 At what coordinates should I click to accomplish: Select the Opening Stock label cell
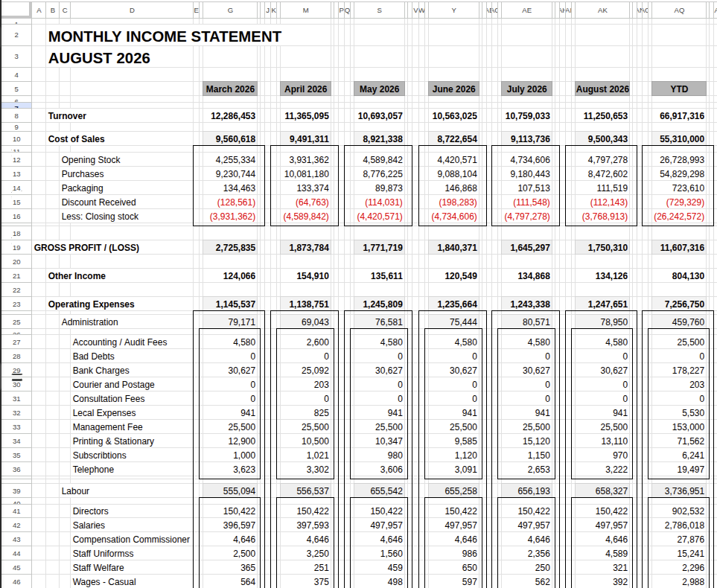pyautogui.click(x=91, y=160)
